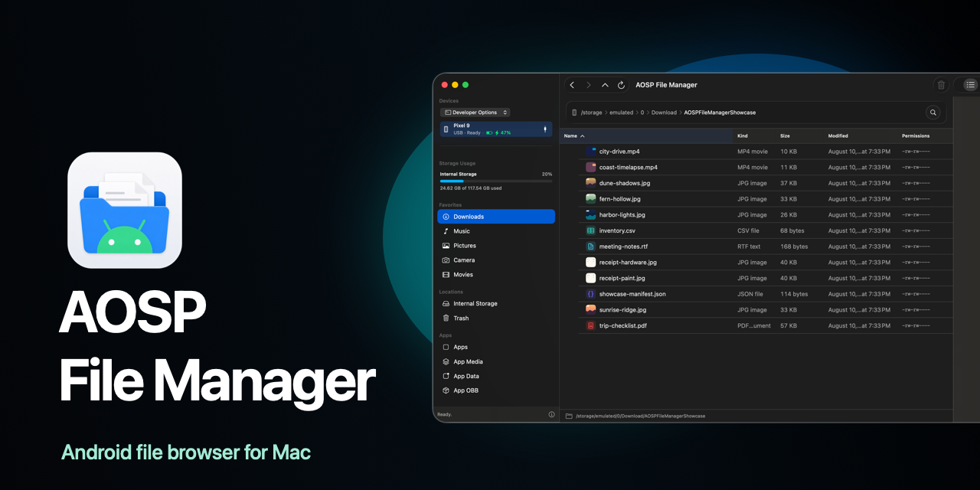
Task: Click the 57 KB size cell
Action: pos(789,325)
